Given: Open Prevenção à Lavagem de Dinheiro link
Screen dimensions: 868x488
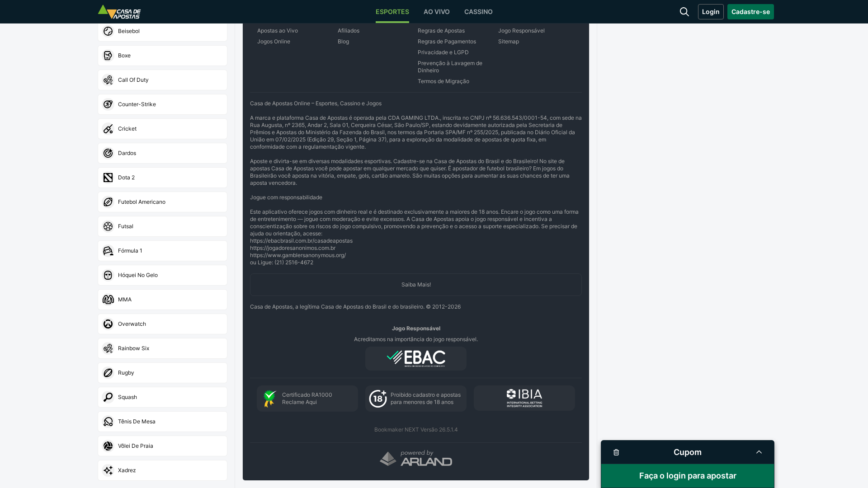Looking at the screenshot, I should pos(450,67).
